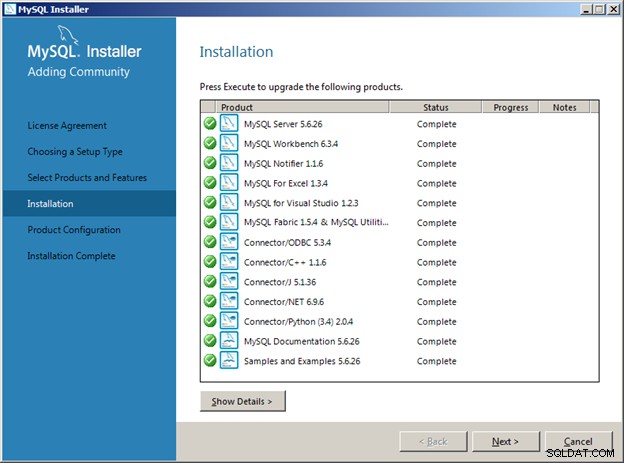Click green checkmark beside MySQL Workbench 6.3.4
This screenshot has width=624, height=463.
pos(210,143)
